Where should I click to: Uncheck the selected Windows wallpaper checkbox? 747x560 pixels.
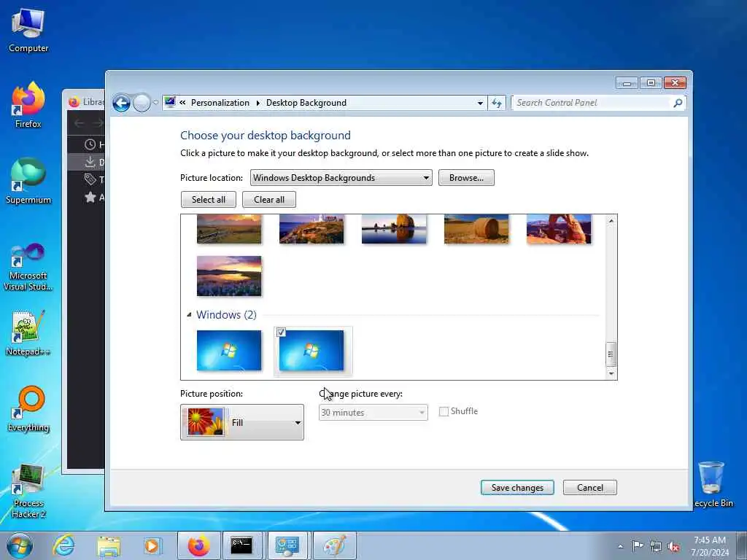pos(281,332)
